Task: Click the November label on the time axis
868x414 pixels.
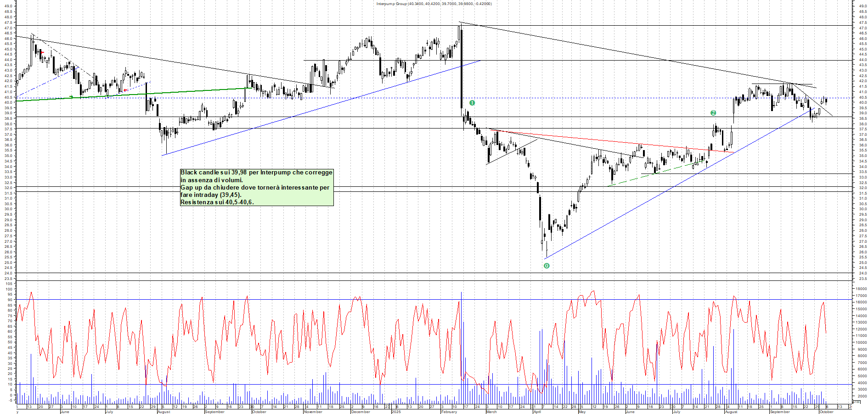Action: tap(313, 412)
